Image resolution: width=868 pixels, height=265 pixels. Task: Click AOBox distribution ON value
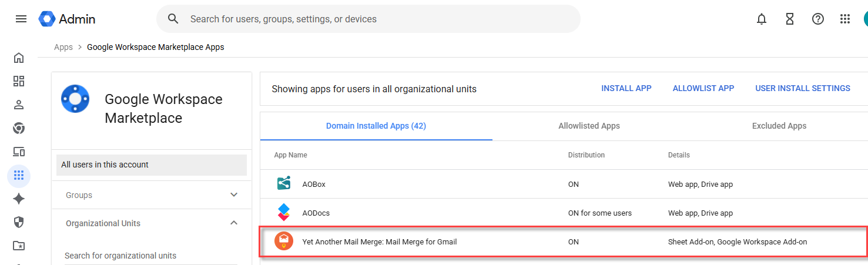(573, 184)
